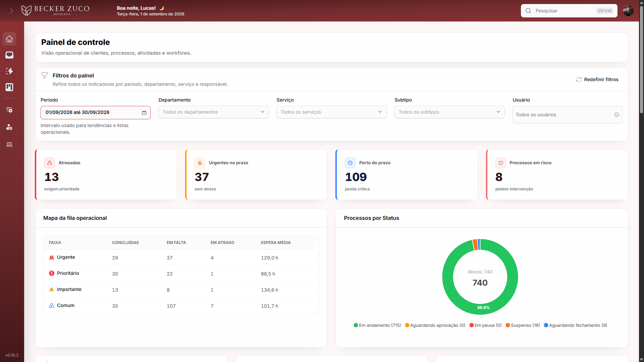Toggle Em andamento (715) legend item
The image size is (644, 362).
[x=377, y=325]
